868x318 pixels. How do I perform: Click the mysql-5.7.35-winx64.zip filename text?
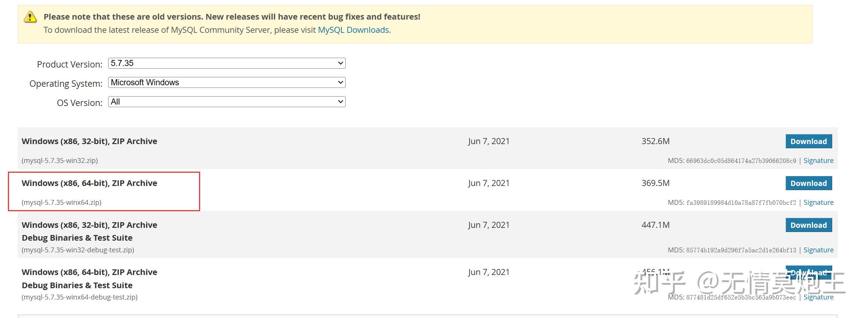pyautogui.click(x=61, y=203)
